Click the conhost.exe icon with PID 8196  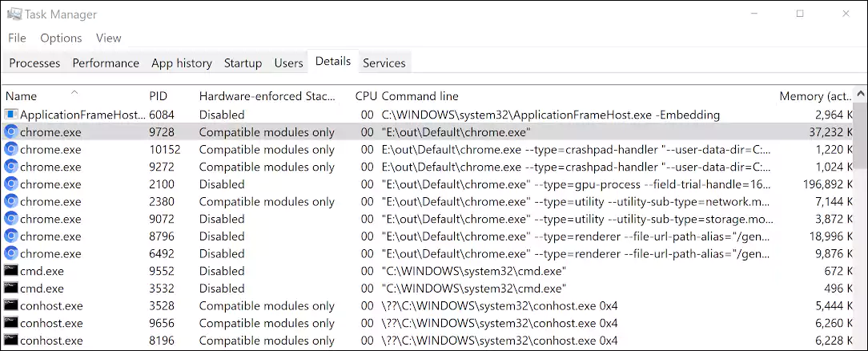click(x=11, y=341)
